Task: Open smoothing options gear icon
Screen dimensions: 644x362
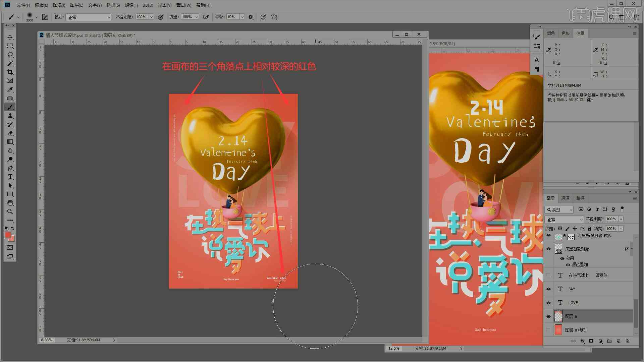Action: [x=251, y=17]
